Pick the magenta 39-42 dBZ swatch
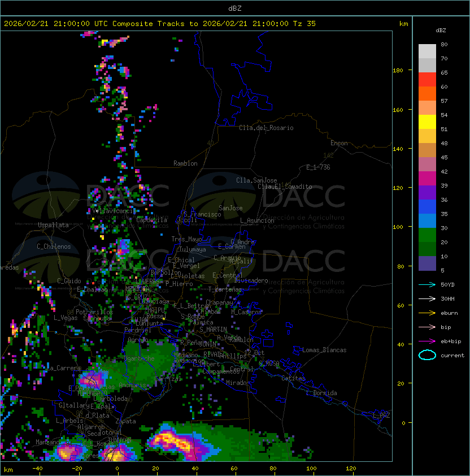Image resolution: width=470 pixels, height=476 pixels. click(x=427, y=179)
